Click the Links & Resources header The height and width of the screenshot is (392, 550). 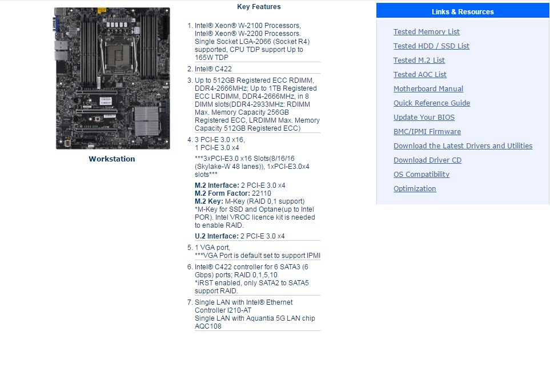point(463,11)
